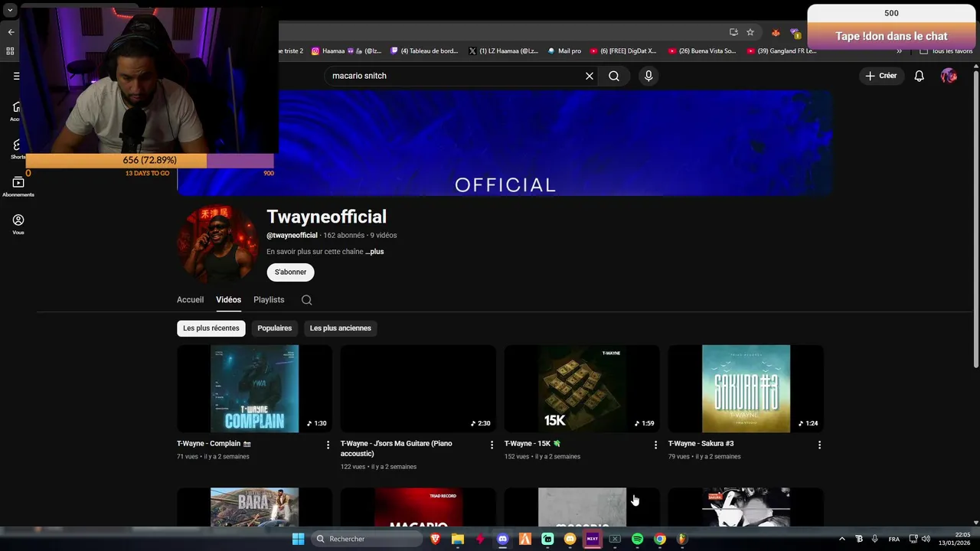Screen dimensions: 980x551
Task: Open the Vous section in the sidebar
Action: [18, 223]
